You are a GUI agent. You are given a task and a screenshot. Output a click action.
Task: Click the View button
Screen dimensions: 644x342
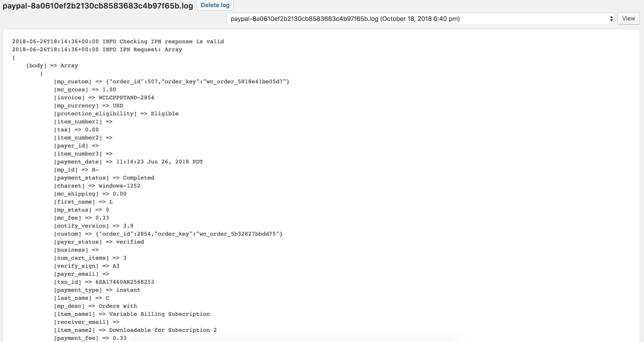pyautogui.click(x=628, y=18)
